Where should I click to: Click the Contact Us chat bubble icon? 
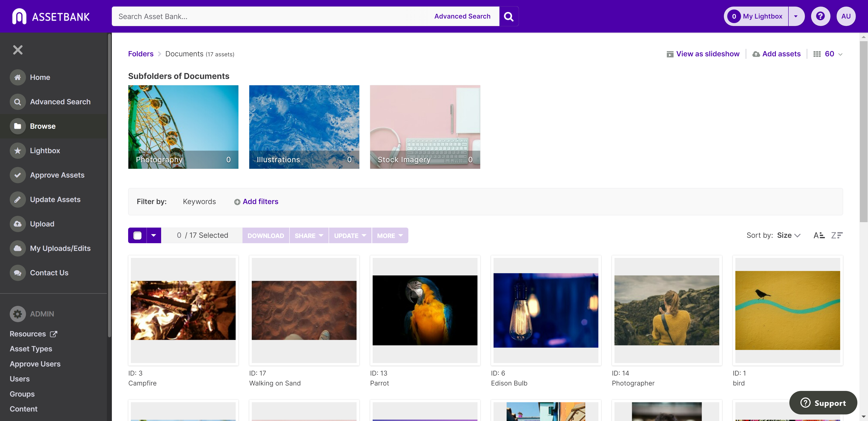[x=18, y=273]
